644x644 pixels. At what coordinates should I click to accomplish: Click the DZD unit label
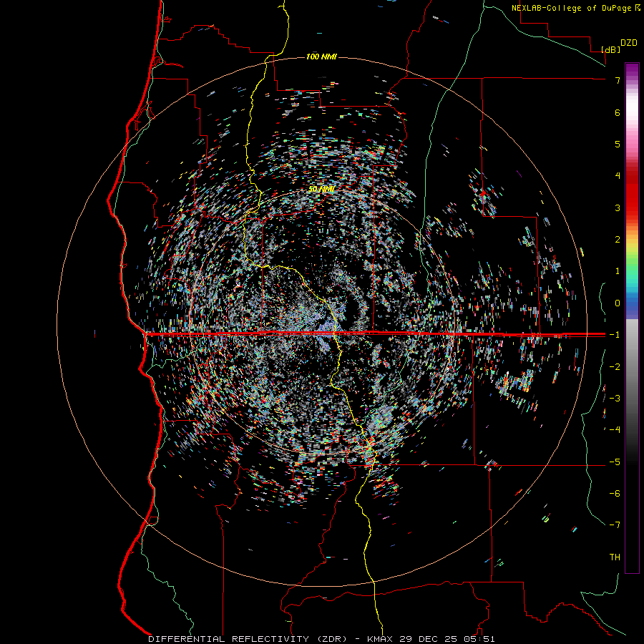point(629,43)
